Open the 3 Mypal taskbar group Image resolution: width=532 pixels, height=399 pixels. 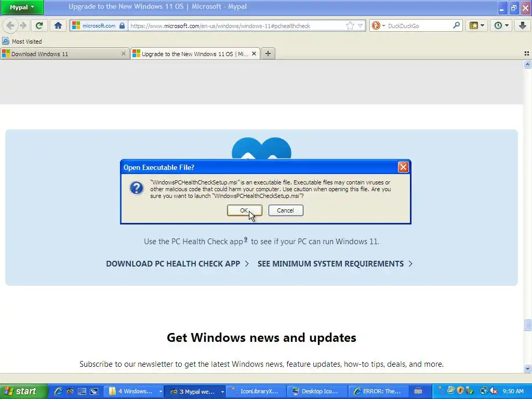tap(195, 391)
